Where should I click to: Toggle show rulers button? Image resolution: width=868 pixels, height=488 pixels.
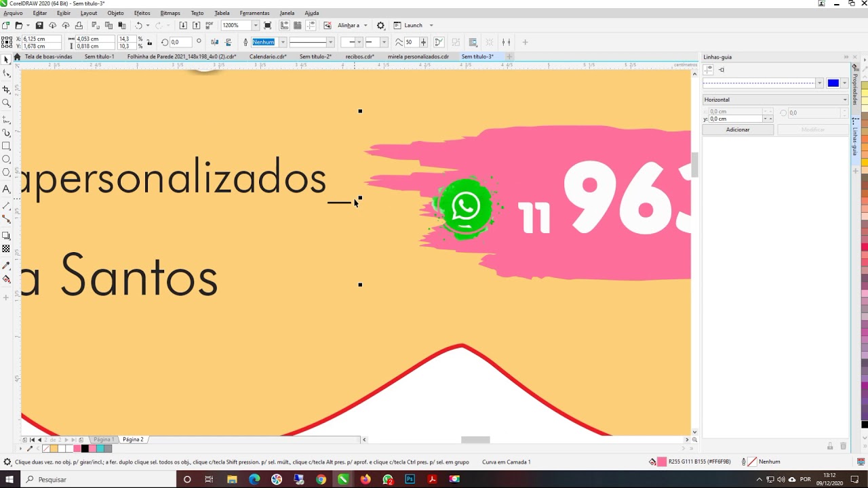click(x=284, y=25)
